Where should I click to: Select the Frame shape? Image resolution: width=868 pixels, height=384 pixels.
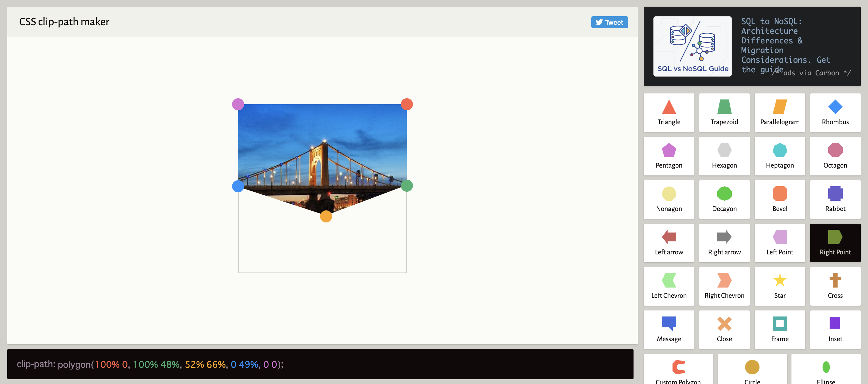point(779,329)
